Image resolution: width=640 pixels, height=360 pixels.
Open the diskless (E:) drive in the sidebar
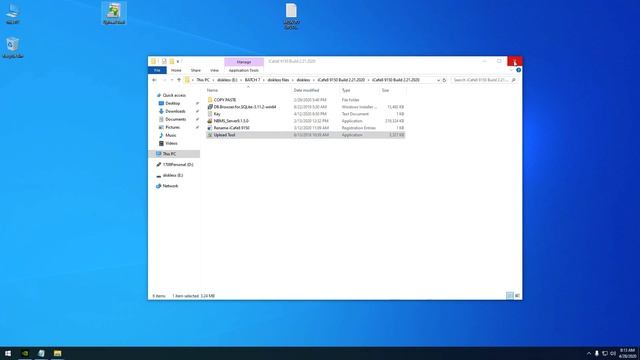tap(173, 175)
